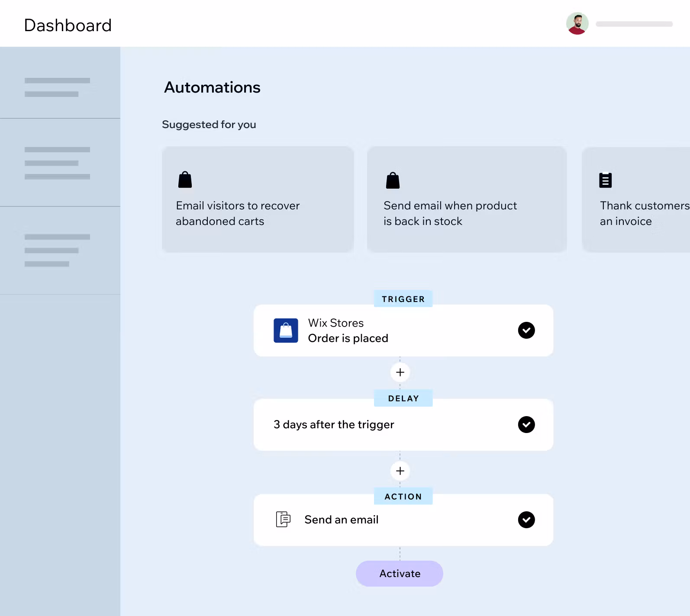Viewport: 690px width, 616px height.
Task: Click the Send an email document icon
Action: (283, 519)
